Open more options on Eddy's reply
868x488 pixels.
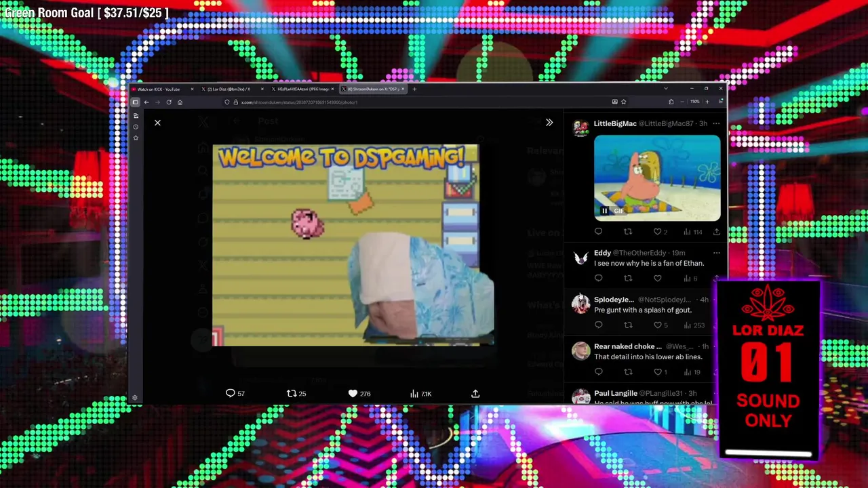point(716,253)
